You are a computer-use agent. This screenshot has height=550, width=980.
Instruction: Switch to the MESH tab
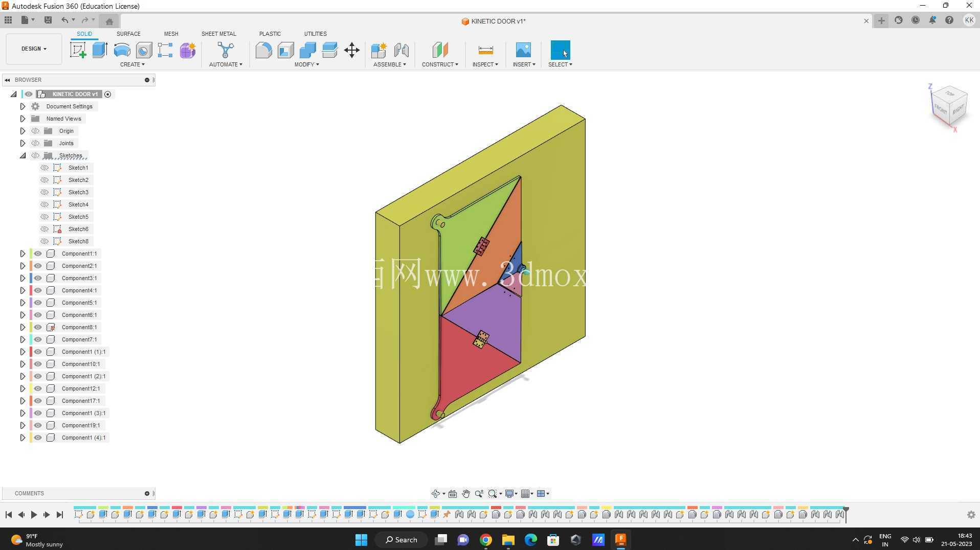tap(171, 34)
